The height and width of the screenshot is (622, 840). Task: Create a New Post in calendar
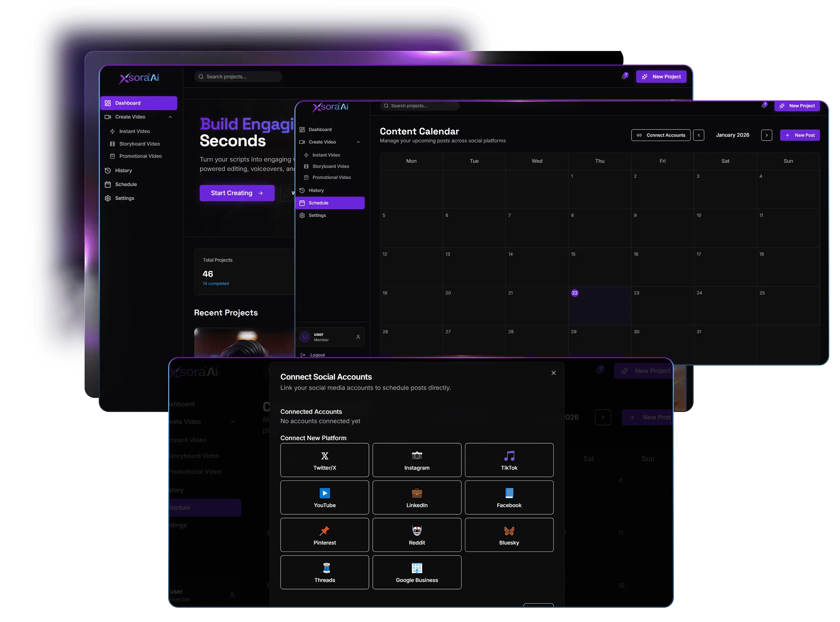(x=800, y=135)
